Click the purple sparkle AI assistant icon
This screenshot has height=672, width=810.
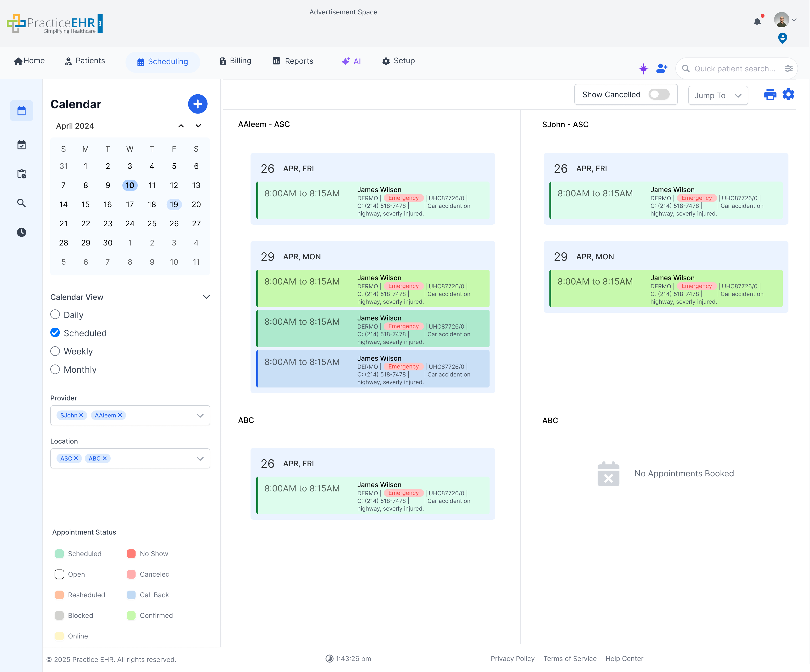tap(643, 69)
